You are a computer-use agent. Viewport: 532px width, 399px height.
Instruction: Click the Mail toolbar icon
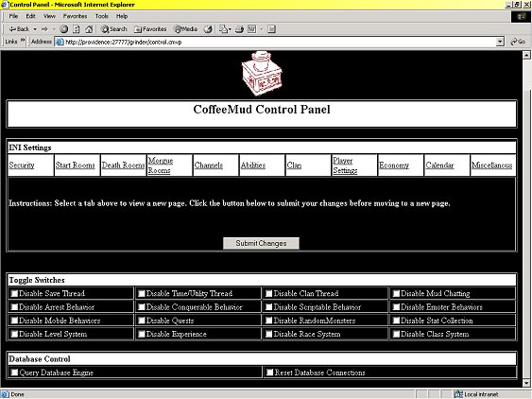click(223, 29)
